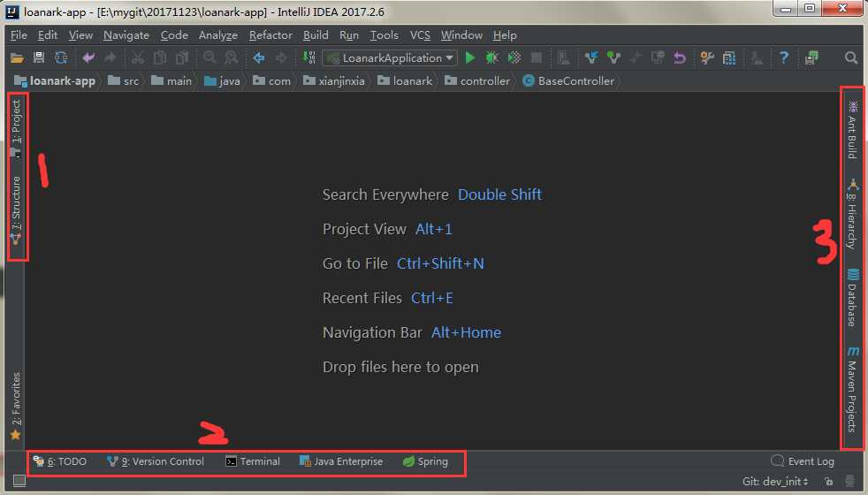
Task: Click the Undo arrow toolbar icon
Action: pyautogui.click(x=88, y=57)
